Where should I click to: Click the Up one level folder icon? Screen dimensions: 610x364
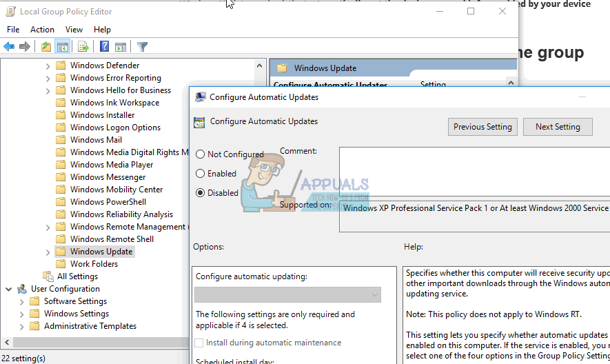(46, 47)
